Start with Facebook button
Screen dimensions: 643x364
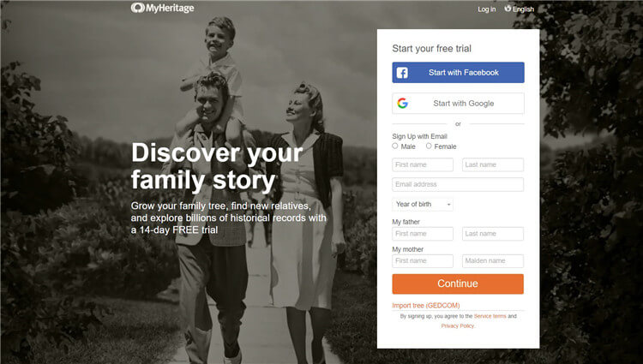458,73
